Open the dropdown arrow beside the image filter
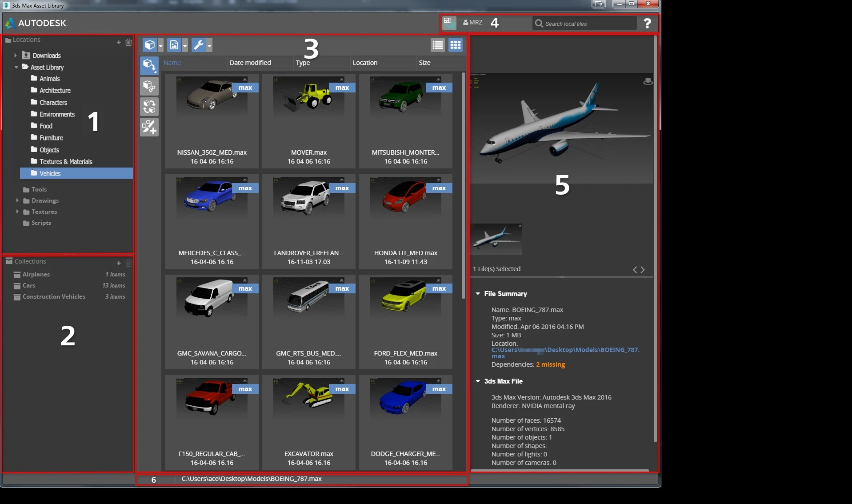Screen dimensions: 852x504 [x=185, y=45]
